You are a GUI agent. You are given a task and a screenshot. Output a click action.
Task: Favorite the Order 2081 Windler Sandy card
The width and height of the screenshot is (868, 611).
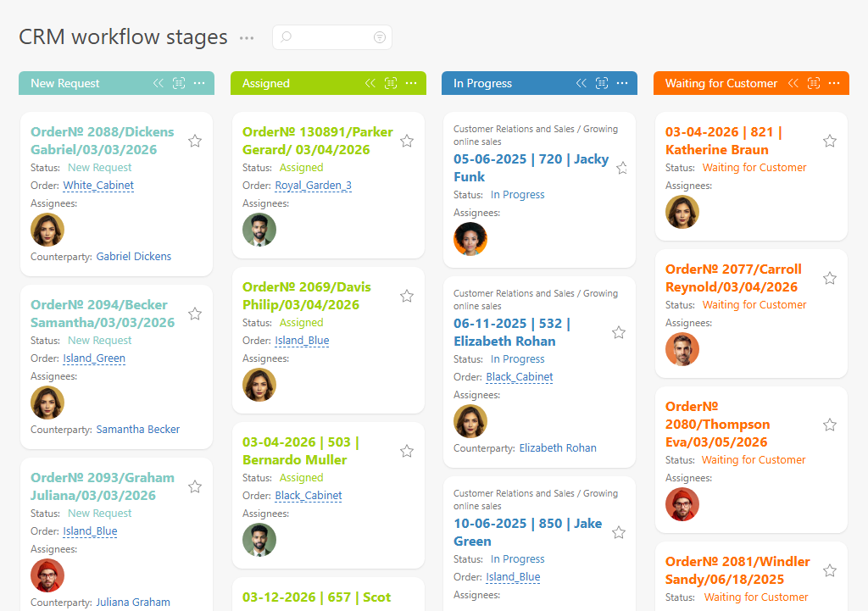click(830, 570)
